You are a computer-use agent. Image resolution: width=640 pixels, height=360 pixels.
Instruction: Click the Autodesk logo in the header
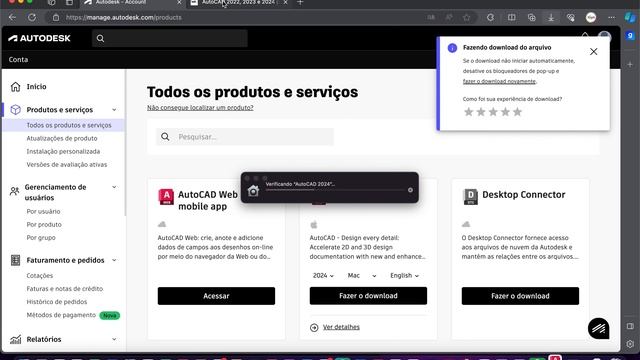pyautogui.click(x=40, y=38)
